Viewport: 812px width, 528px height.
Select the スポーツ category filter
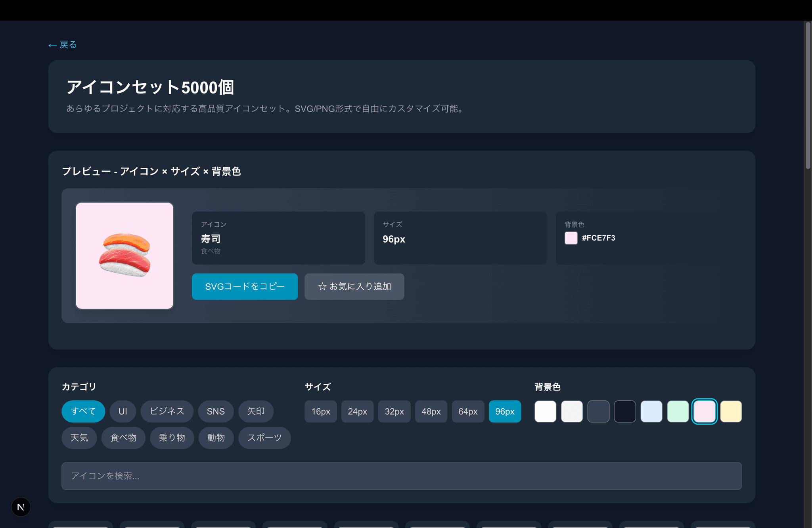(x=264, y=438)
